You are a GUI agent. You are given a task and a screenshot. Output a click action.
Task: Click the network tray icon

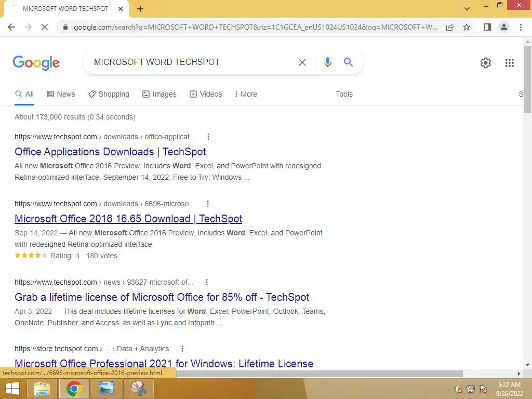[471, 389]
